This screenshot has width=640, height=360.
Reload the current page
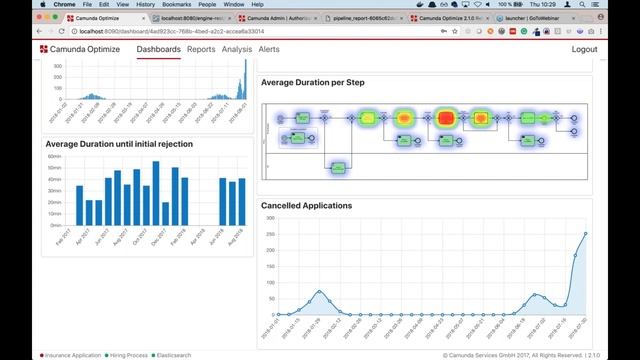coord(62,31)
